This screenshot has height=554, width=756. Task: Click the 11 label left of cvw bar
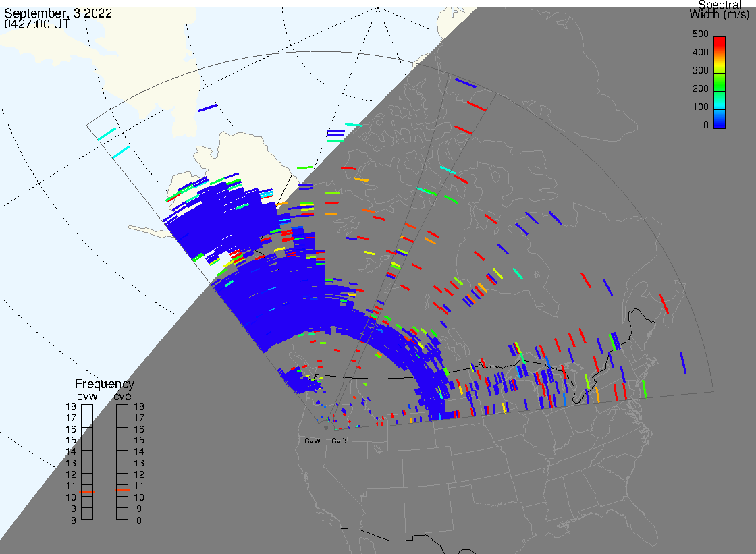pos(71,486)
